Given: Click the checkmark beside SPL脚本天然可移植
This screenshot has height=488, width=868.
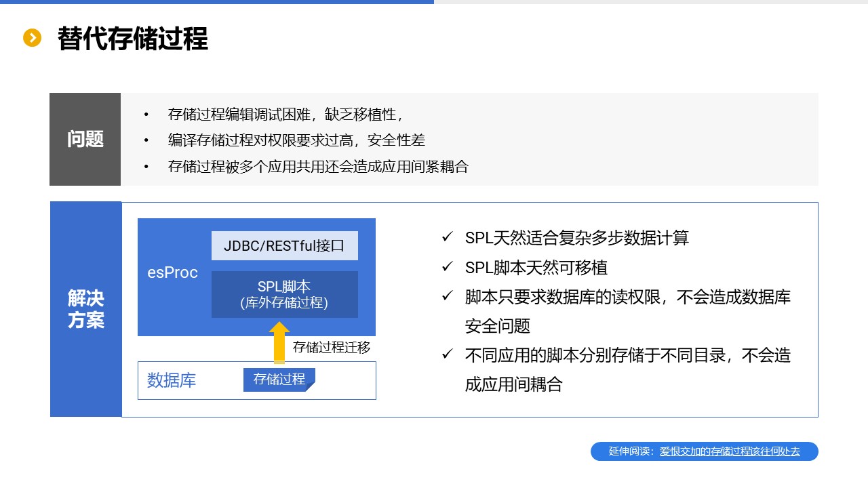Looking at the screenshot, I should click(447, 267).
